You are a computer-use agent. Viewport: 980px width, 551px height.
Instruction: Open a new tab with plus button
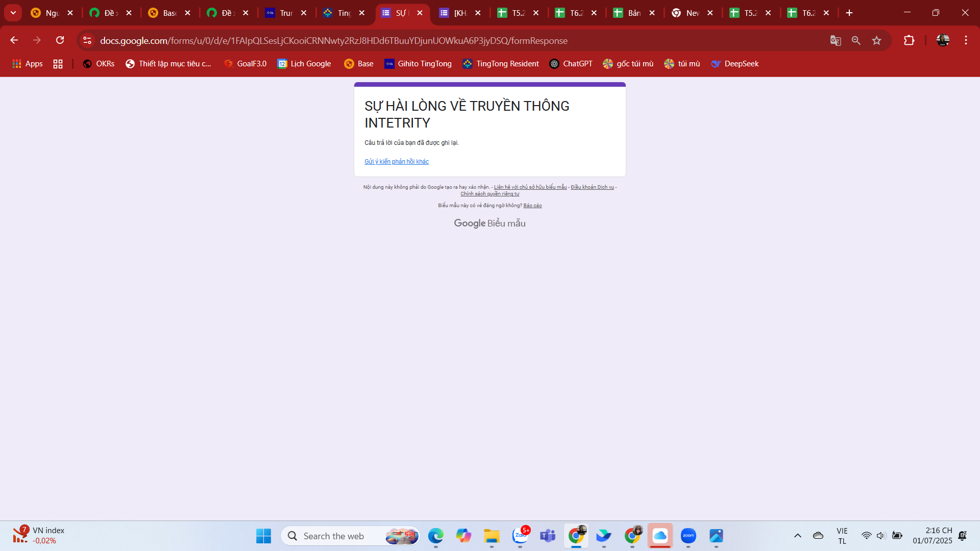click(x=849, y=13)
